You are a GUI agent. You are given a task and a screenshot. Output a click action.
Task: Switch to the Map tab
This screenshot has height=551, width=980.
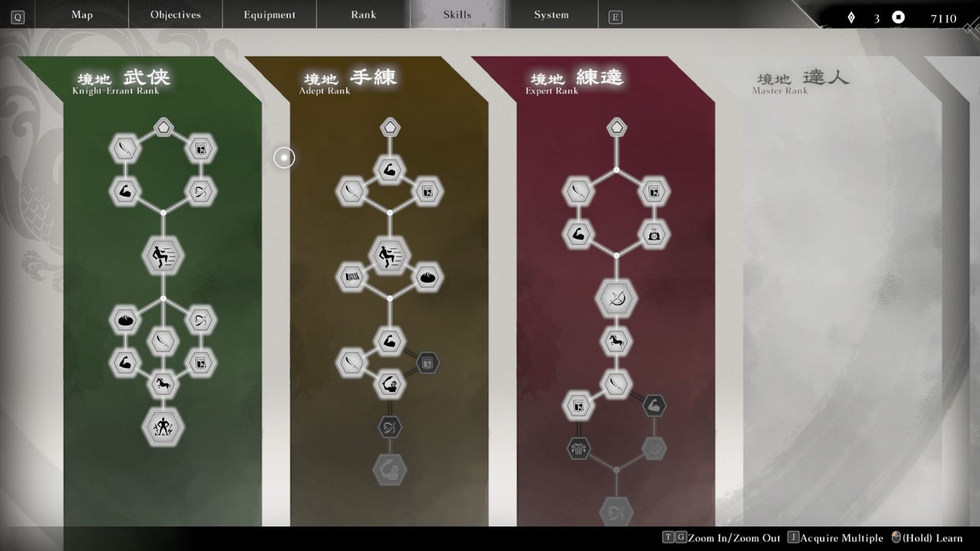click(x=82, y=14)
